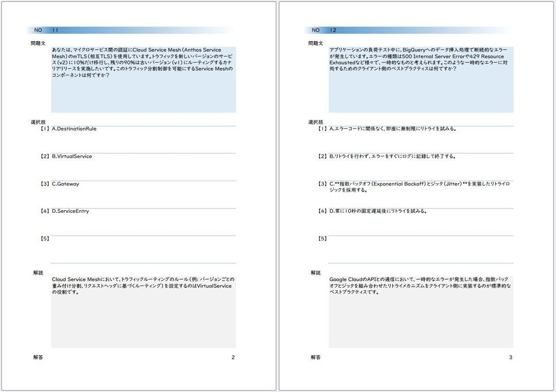Click 解説 label on question 12 page
The height and width of the screenshot is (392, 556).
coord(315,273)
